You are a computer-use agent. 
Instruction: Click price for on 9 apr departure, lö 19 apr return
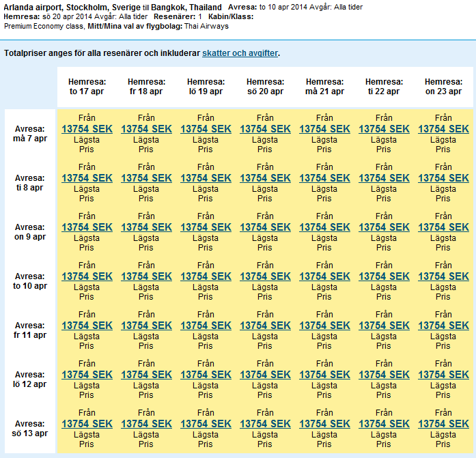point(206,227)
